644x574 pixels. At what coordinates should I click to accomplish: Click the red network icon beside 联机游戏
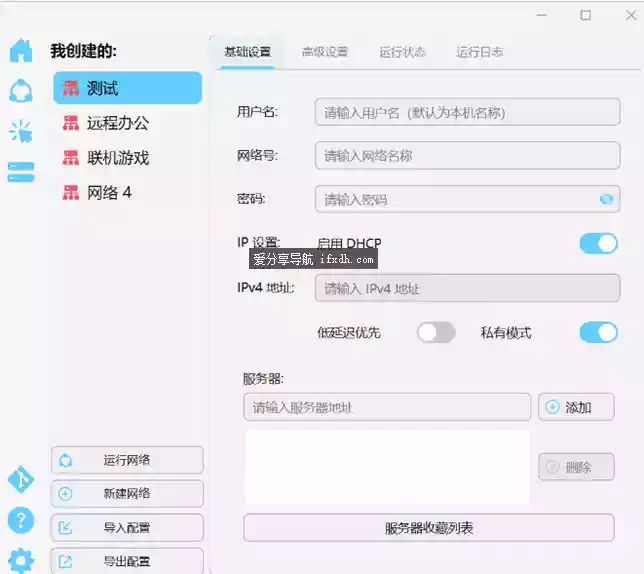pos(71,158)
